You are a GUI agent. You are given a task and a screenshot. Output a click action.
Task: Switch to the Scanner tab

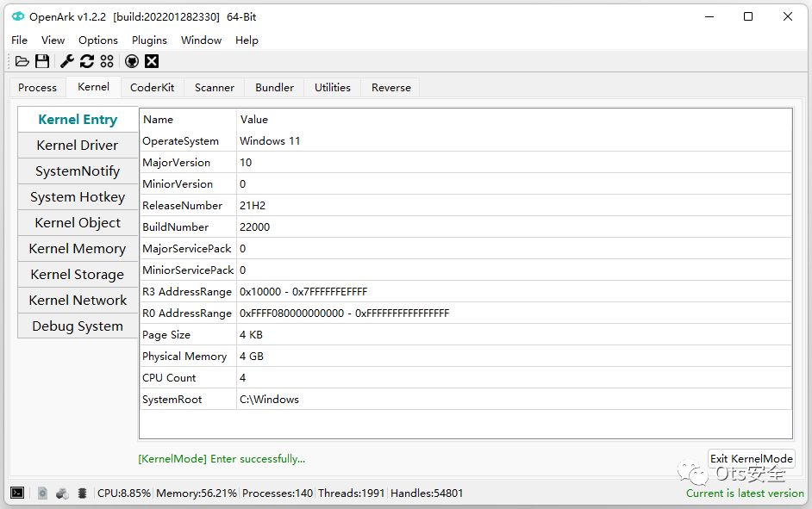click(x=215, y=88)
